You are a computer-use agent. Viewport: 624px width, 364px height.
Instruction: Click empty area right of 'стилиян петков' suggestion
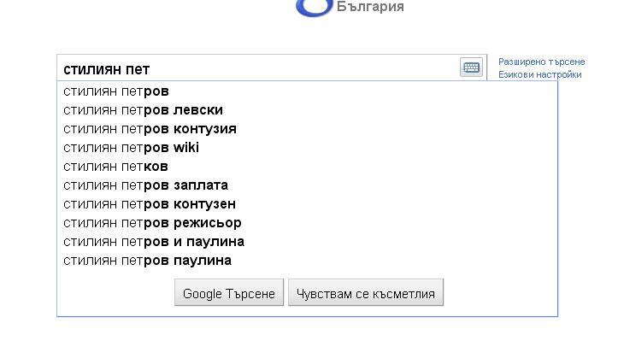pos(358,167)
